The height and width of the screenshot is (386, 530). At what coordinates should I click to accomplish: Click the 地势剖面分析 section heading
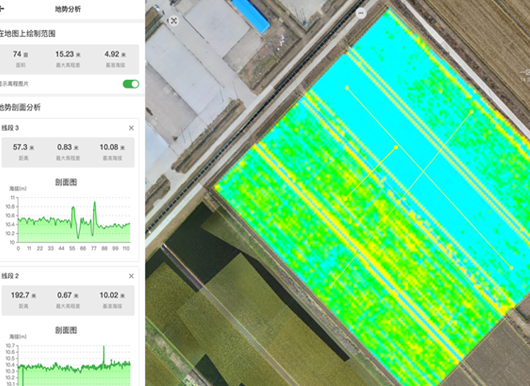20,107
